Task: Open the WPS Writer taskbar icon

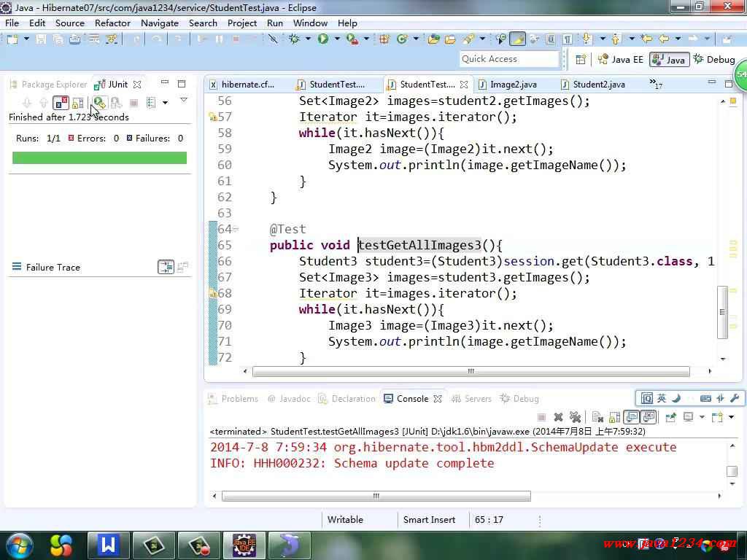Action: click(108, 545)
